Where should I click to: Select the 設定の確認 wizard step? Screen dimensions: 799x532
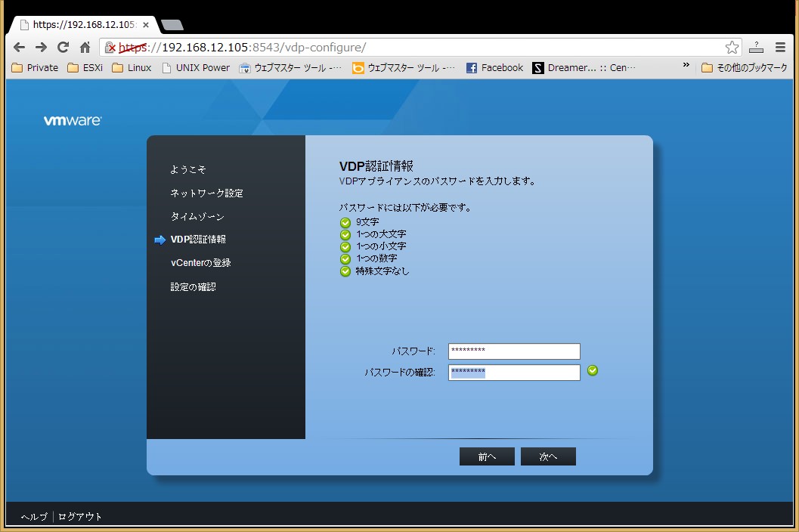point(193,287)
